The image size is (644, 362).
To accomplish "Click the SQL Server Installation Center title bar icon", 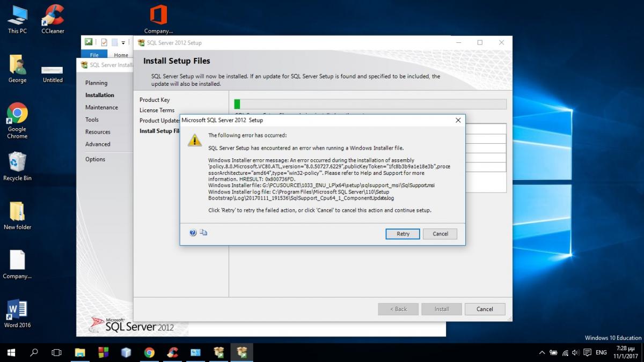I will [x=84, y=65].
